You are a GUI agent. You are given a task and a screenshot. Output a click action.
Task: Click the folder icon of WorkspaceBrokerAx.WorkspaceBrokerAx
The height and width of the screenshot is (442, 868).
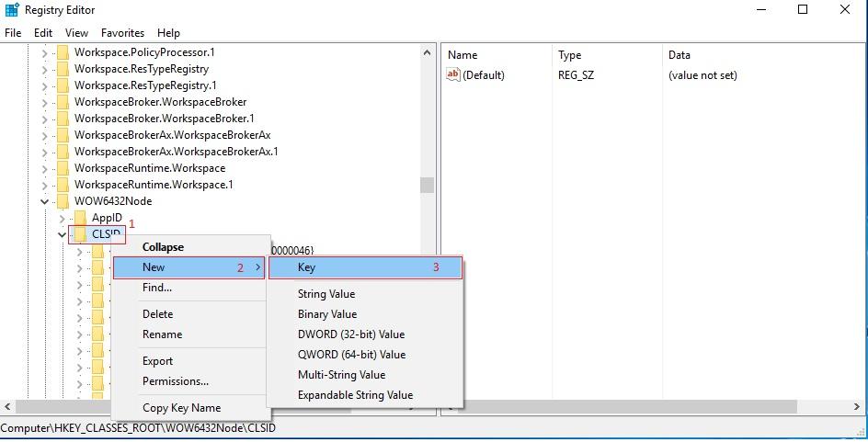[x=63, y=135]
